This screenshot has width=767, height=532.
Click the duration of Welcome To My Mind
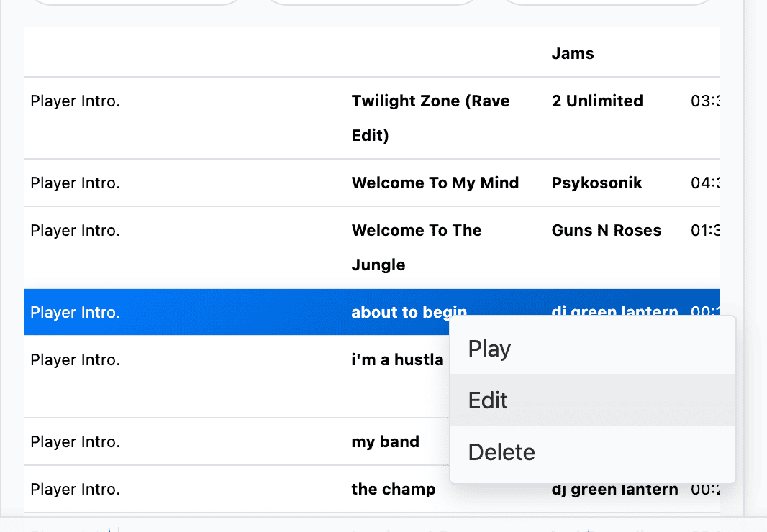pyautogui.click(x=705, y=183)
